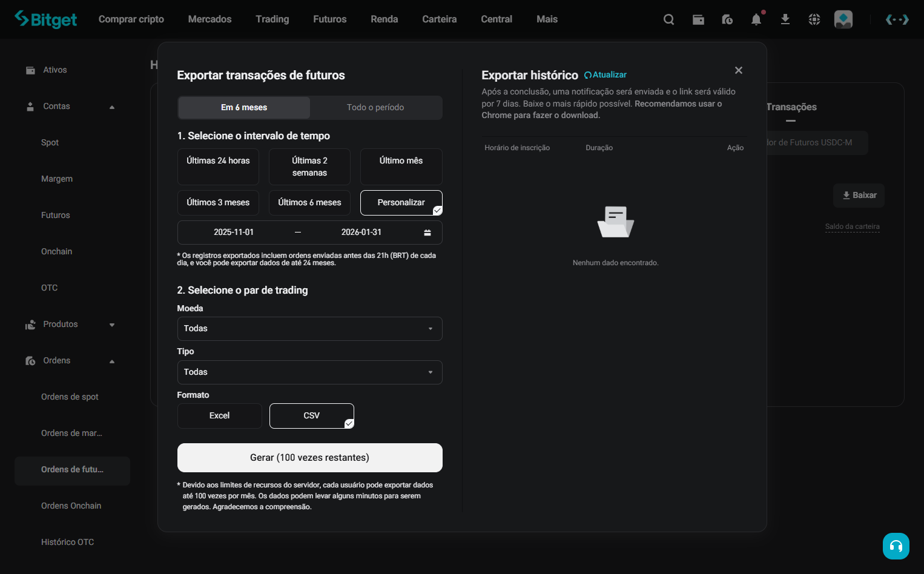Click Saldo da carteira column label
The height and width of the screenshot is (574, 924).
(x=852, y=226)
